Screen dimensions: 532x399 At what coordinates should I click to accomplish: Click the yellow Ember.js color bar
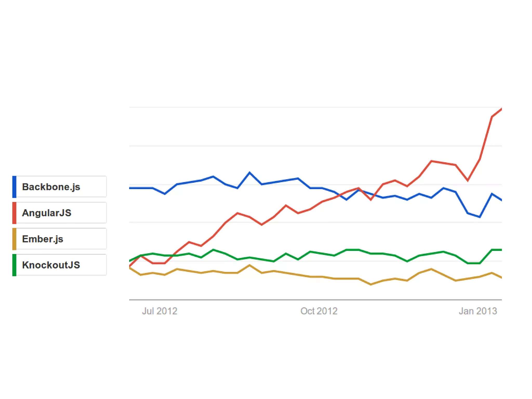(14, 239)
